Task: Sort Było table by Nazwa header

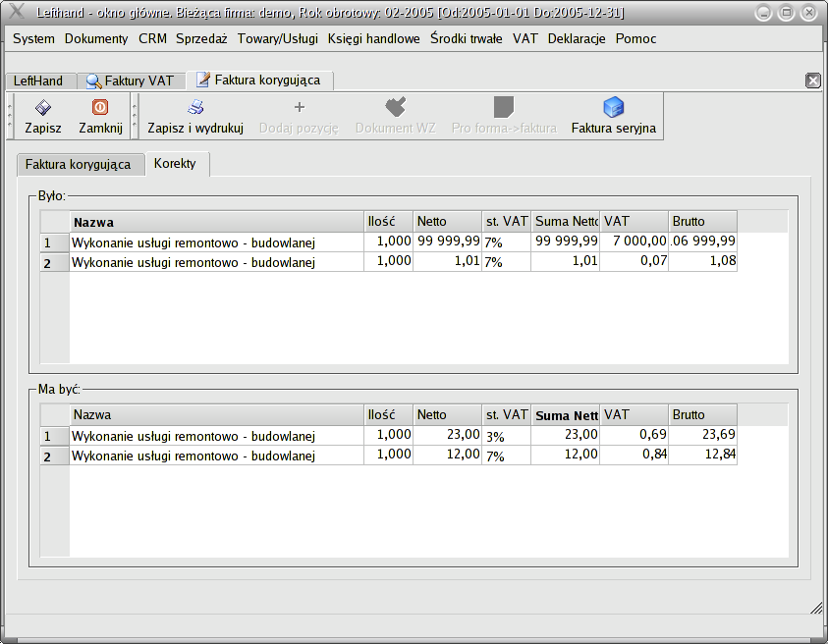Action: [216, 222]
